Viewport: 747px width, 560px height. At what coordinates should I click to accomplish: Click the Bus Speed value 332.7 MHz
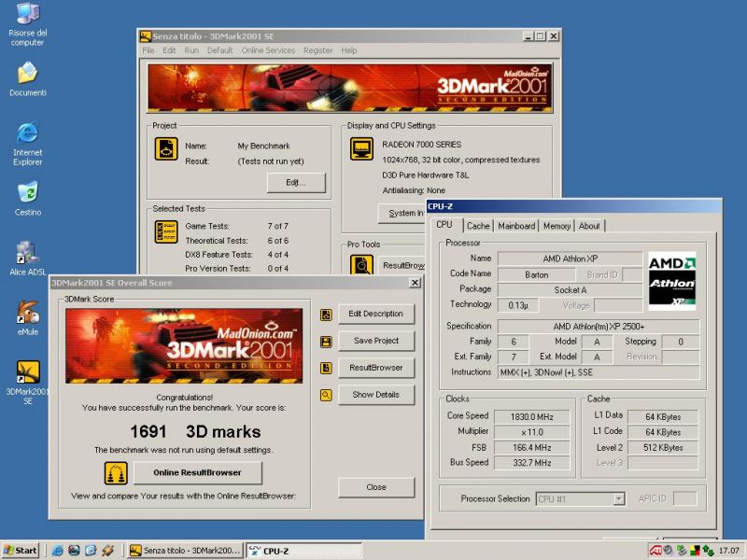pyautogui.click(x=531, y=463)
